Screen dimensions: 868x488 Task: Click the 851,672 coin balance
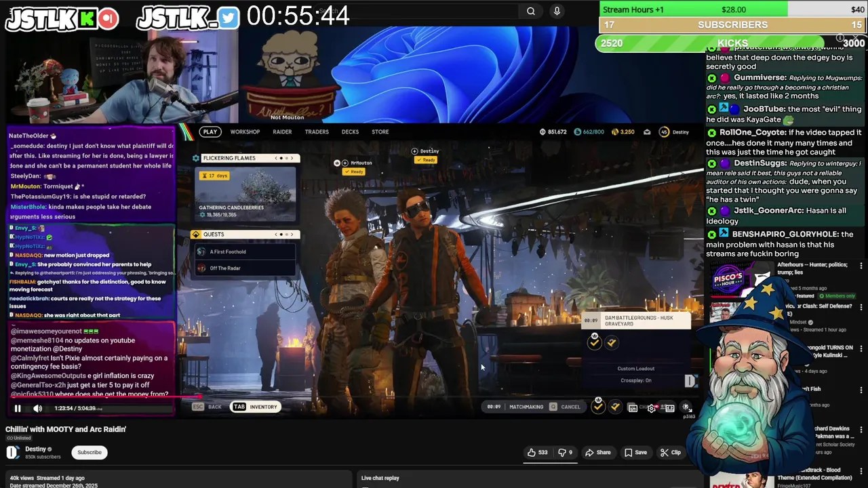[x=553, y=131]
